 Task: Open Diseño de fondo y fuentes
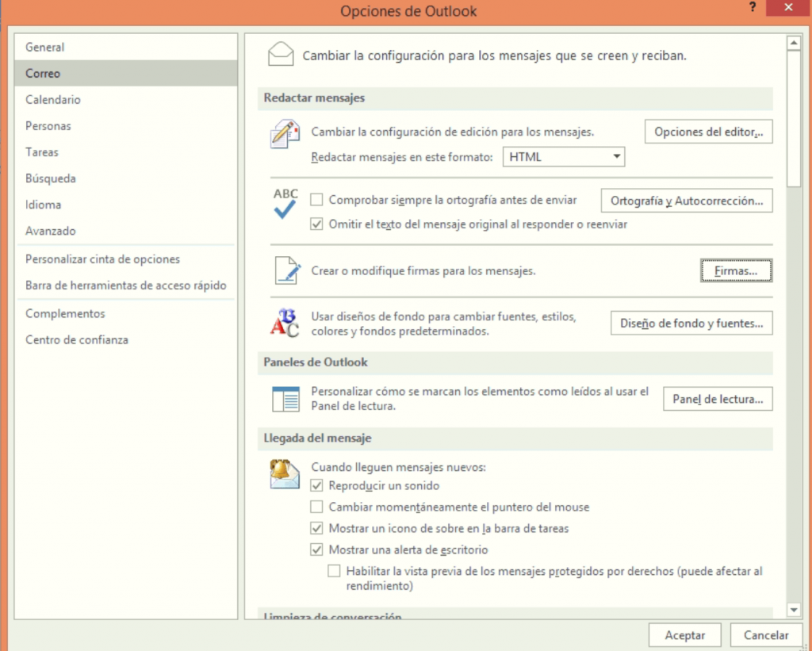691,324
